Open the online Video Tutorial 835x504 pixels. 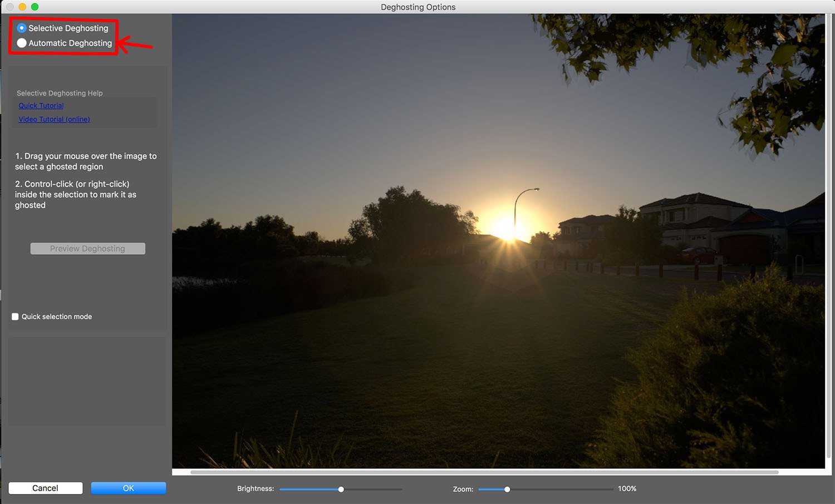pos(54,118)
